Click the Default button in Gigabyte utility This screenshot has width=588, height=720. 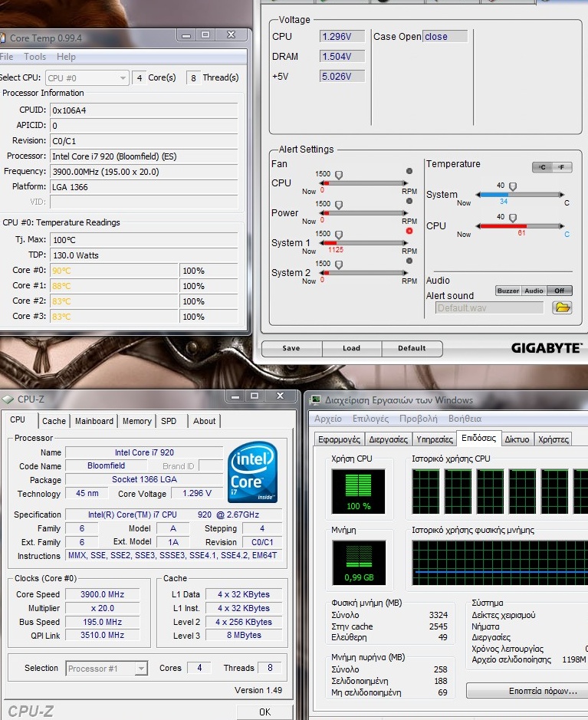[412, 348]
